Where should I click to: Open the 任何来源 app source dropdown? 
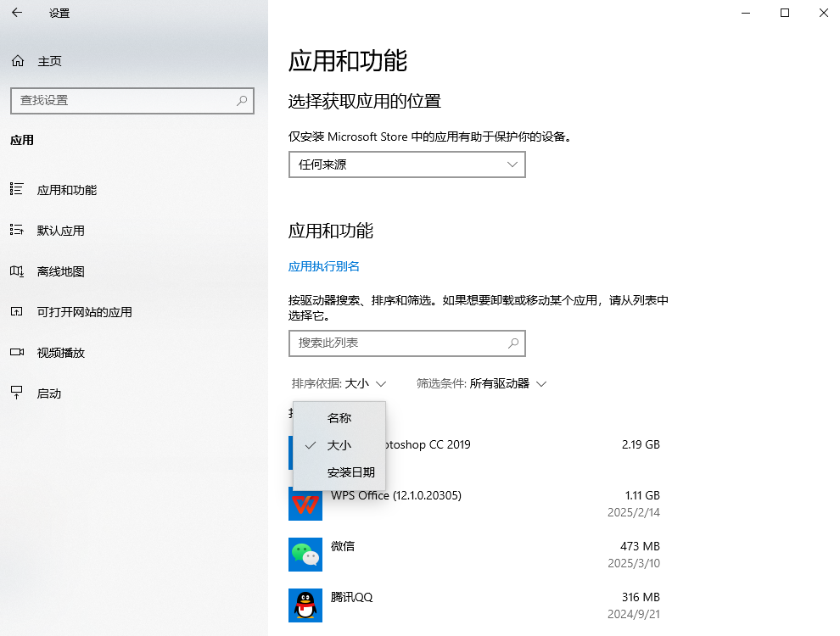406,164
